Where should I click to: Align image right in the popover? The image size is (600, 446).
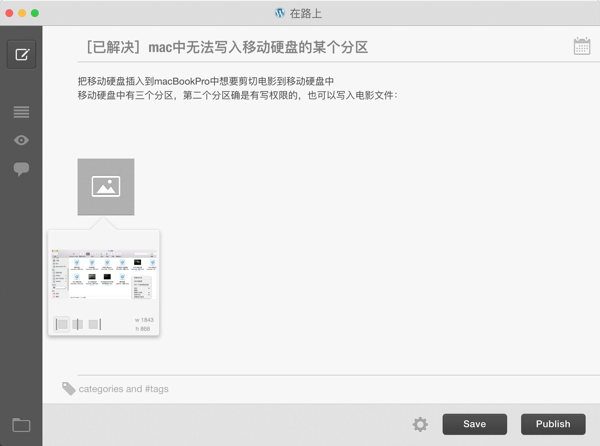pos(95,324)
